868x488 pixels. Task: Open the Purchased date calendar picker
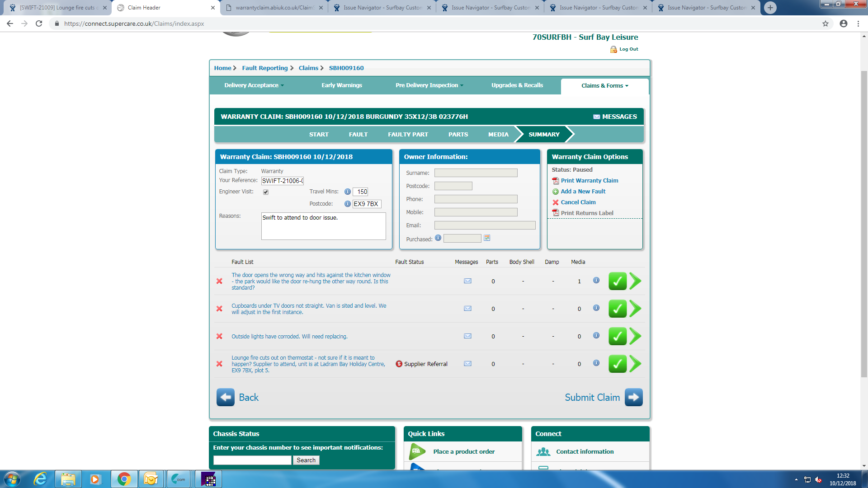(487, 238)
